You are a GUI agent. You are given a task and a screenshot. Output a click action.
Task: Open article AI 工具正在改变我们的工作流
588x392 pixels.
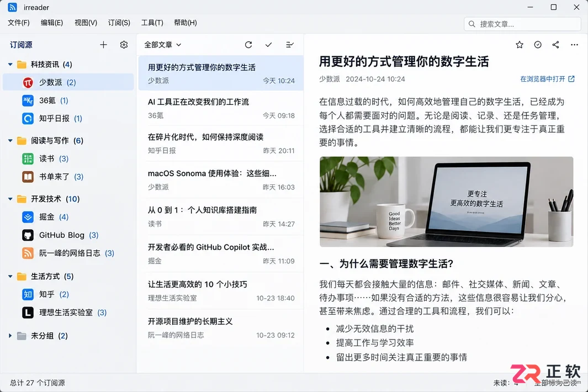coord(221,108)
